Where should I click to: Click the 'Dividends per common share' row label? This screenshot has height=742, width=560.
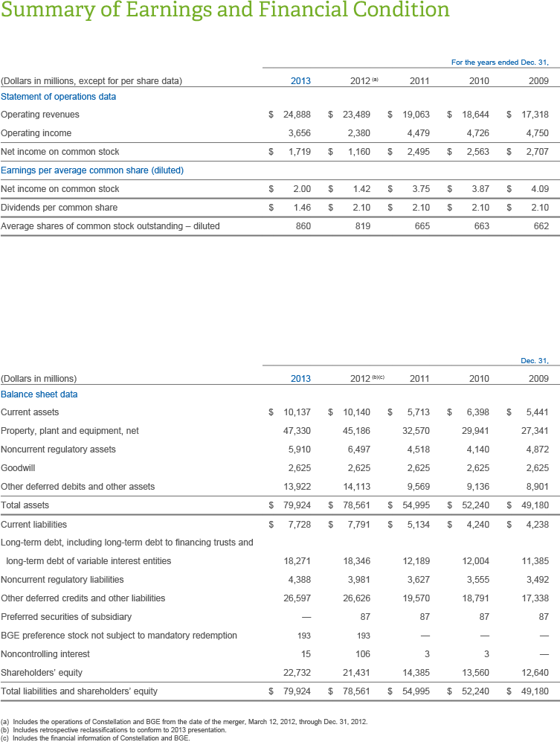[x=59, y=208]
